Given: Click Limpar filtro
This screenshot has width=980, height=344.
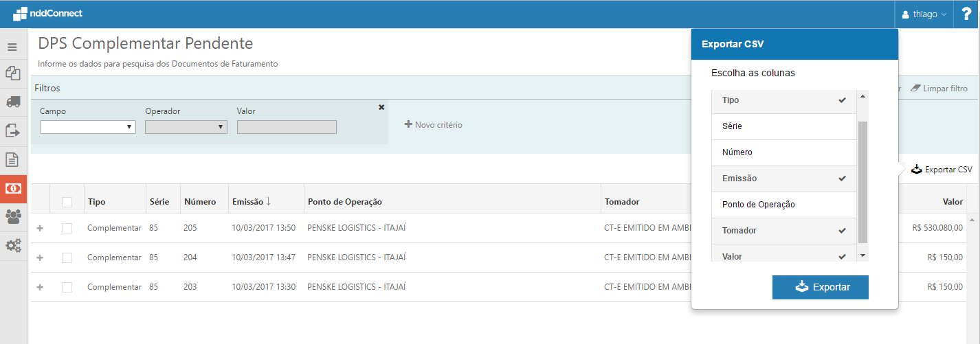Looking at the screenshot, I should tap(939, 89).
